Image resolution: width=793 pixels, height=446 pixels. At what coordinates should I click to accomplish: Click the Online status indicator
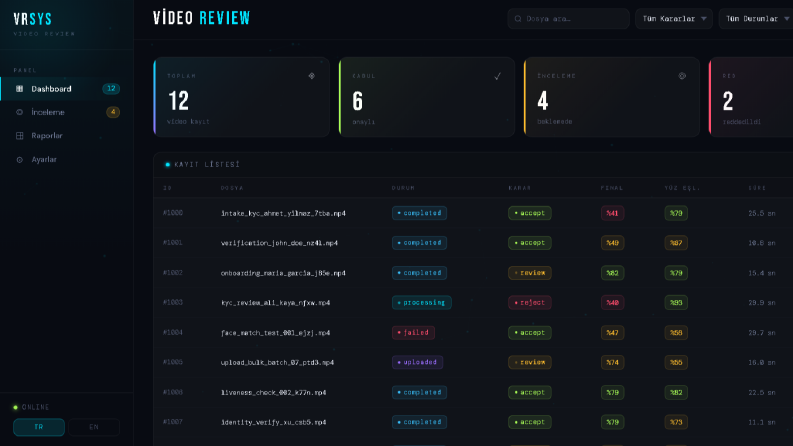tap(31, 407)
